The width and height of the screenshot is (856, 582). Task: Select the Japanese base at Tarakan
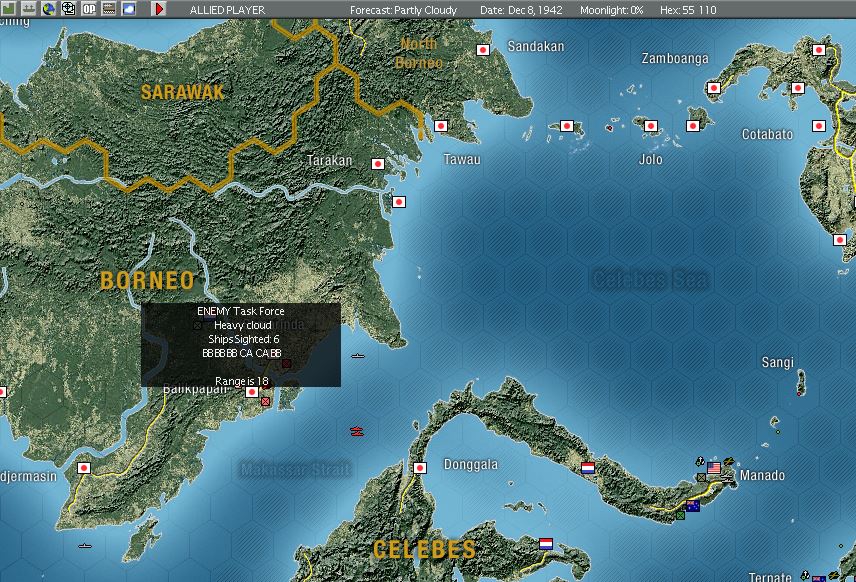pos(378,164)
